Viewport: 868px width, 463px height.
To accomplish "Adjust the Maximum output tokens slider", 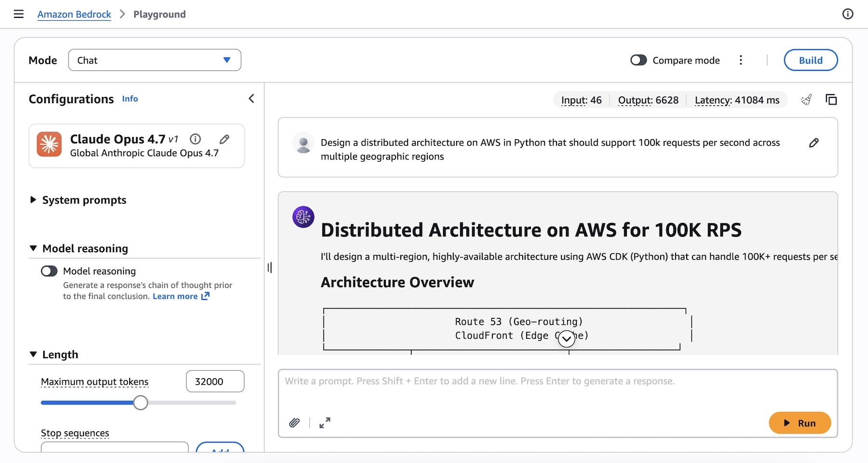I will [x=140, y=402].
